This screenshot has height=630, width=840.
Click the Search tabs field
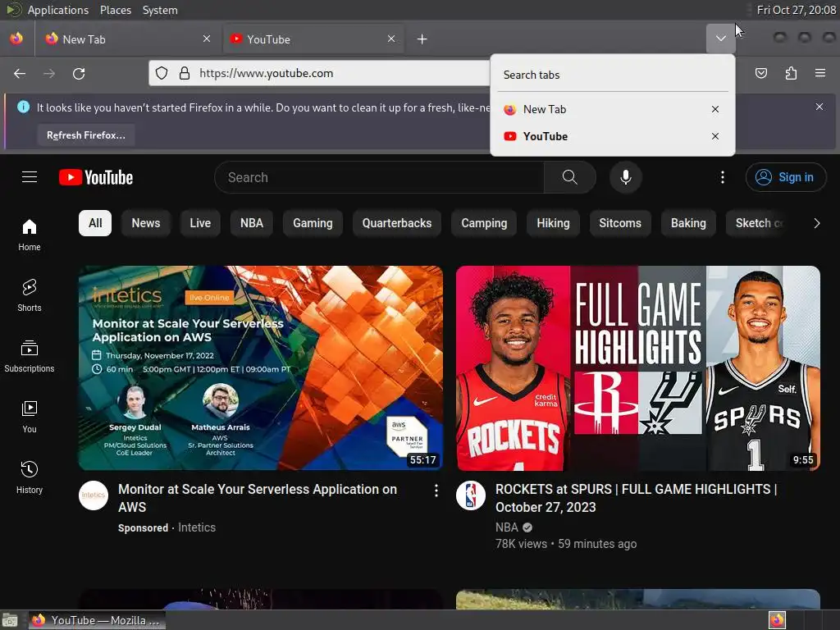[612, 75]
